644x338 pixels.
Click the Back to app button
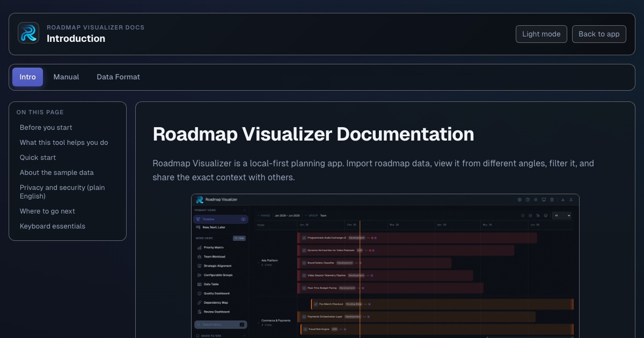[x=599, y=34]
